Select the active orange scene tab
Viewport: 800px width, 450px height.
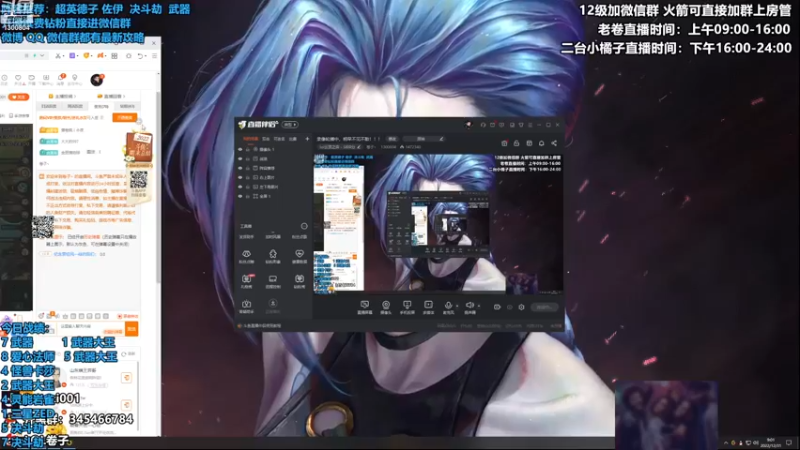(x=250, y=139)
